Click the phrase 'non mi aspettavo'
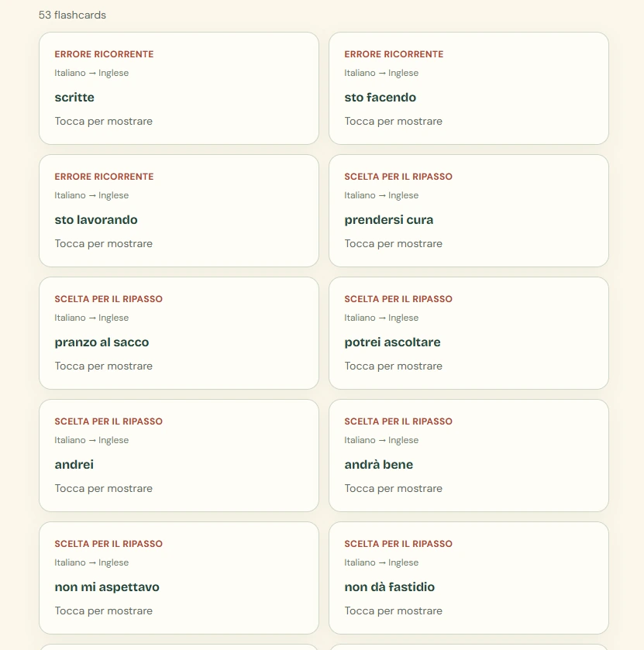 tap(107, 586)
